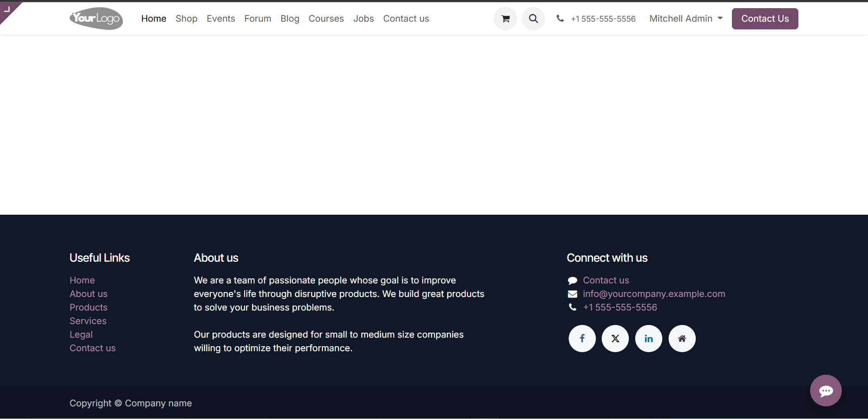This screenshot has width=868, height=419.
Task: Click the search magnifier icon
Action: pos(533,19)
